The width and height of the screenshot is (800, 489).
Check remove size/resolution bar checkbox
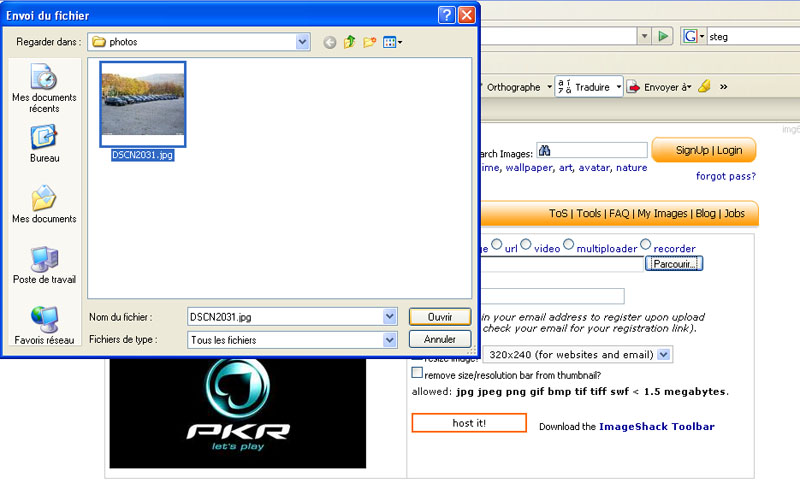pyautogui.click(x=417, y=373)
